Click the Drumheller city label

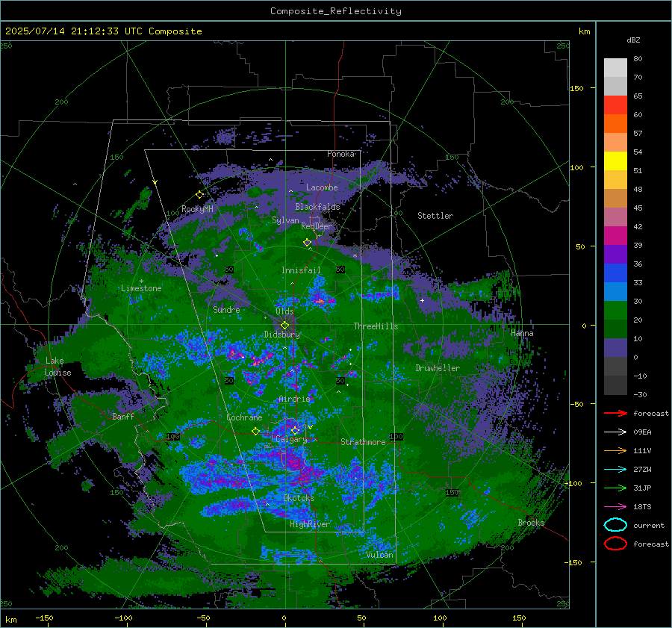438,368
